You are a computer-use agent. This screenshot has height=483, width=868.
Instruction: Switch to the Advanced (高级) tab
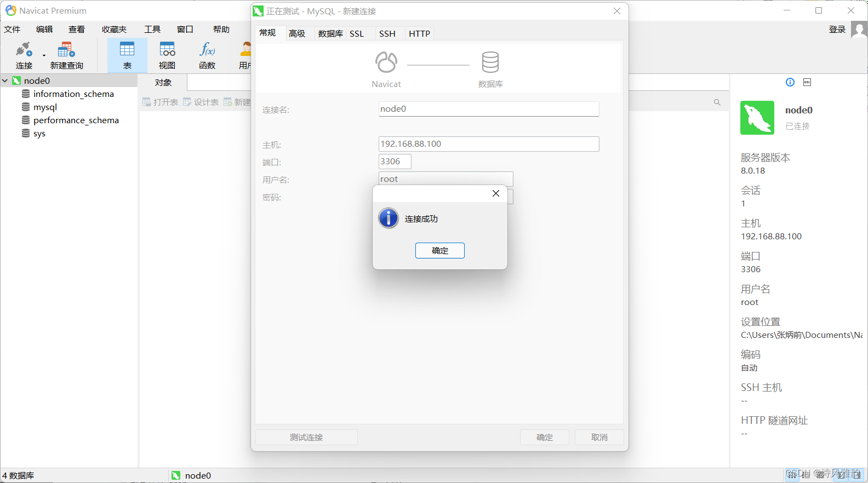[297, 33]
